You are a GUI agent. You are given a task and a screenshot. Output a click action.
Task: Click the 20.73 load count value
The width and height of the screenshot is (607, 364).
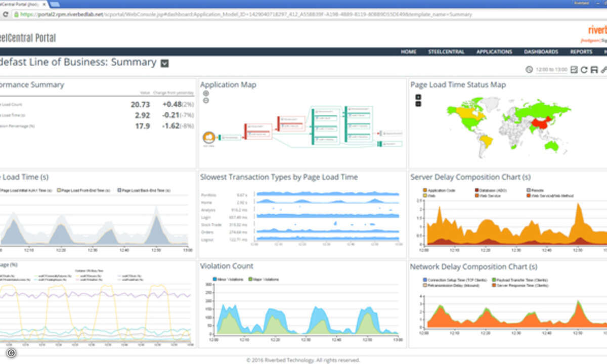(x=140, y=104)
